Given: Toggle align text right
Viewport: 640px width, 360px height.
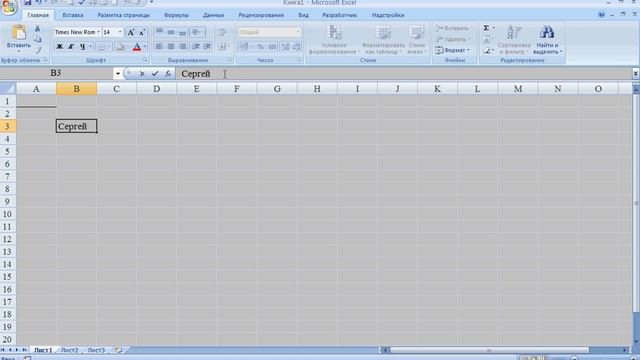Looking at the screenshot, I should click(182, 47).
